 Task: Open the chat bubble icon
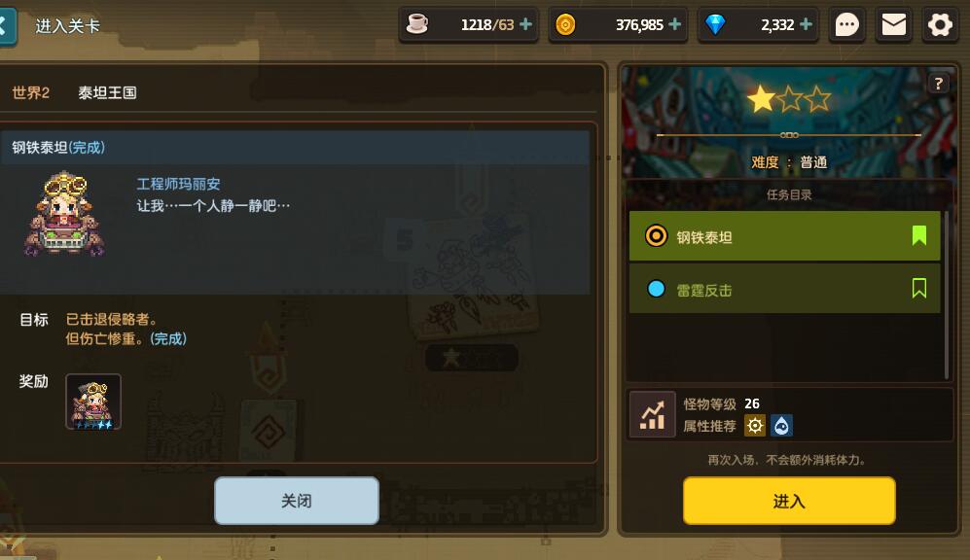(x=846, y=25)
